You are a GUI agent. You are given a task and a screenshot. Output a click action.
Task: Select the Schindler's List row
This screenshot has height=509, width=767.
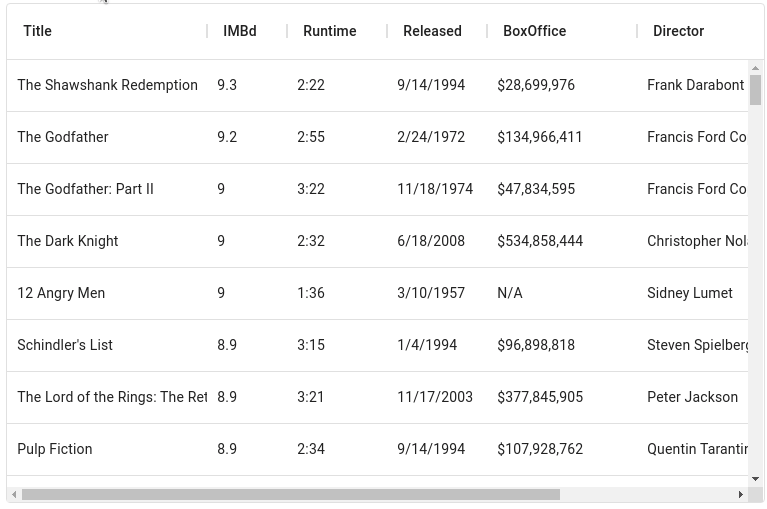click(65, 345)
